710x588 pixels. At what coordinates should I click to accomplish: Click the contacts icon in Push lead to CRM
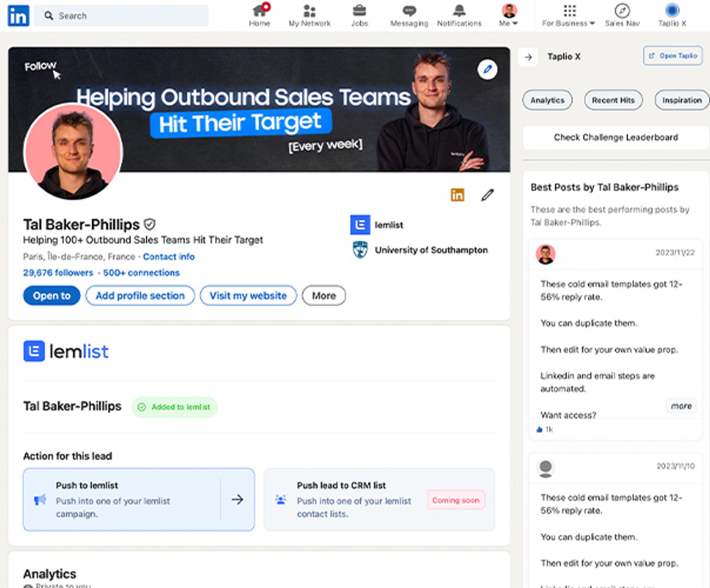click(280, 500)
